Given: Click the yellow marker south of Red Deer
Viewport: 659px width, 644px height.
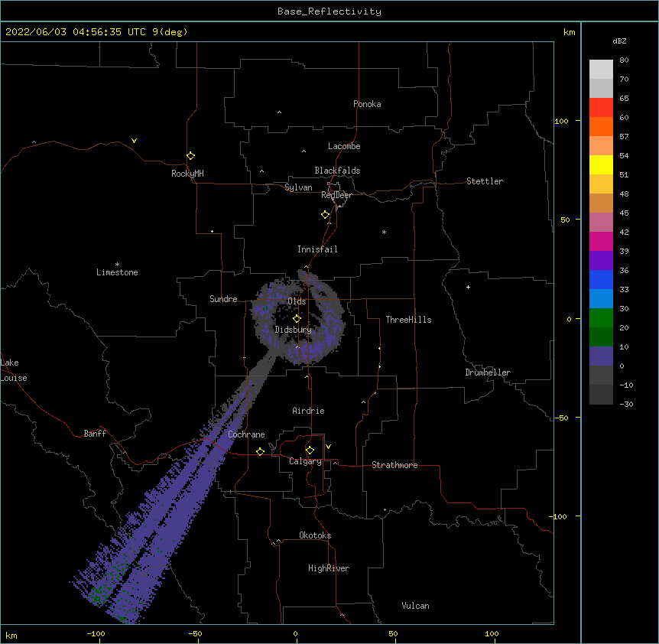Looking at the screenshot, I should tap(326, 215).
